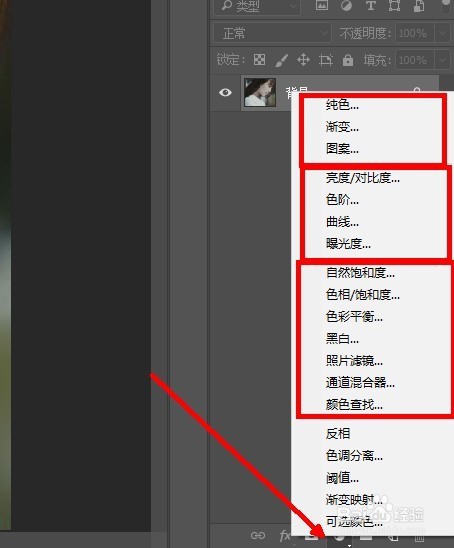
Task: Lock layer position move icon
Action: (303, 60)
